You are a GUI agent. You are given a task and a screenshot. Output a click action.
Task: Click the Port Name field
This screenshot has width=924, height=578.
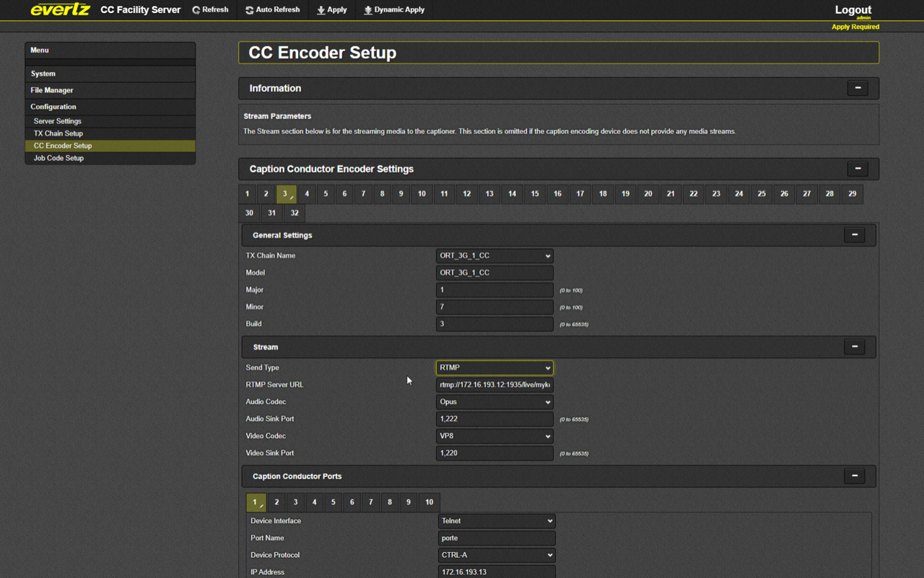click(x=497, y=538)
